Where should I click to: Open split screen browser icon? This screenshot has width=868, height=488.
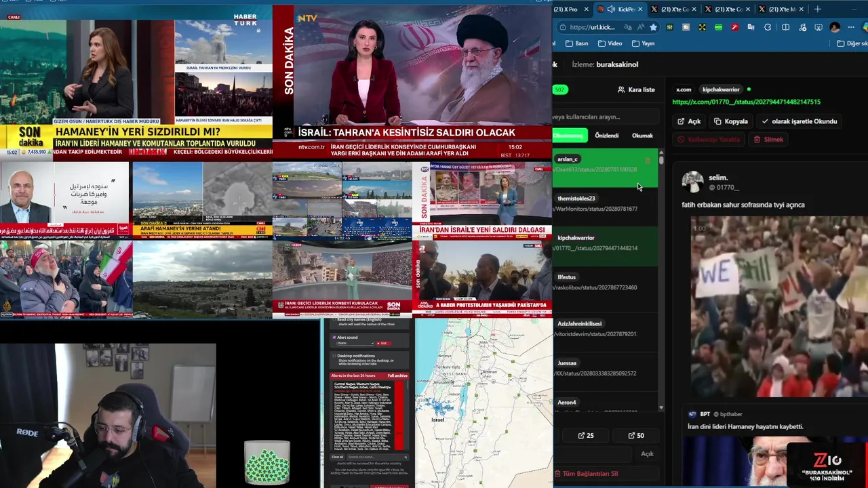785,27
